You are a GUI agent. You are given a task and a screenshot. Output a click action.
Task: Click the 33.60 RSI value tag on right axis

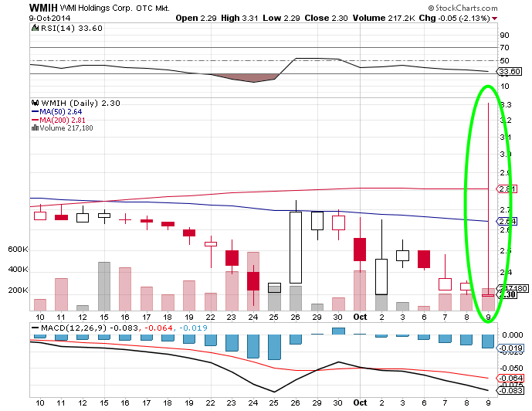click(509, 72)
